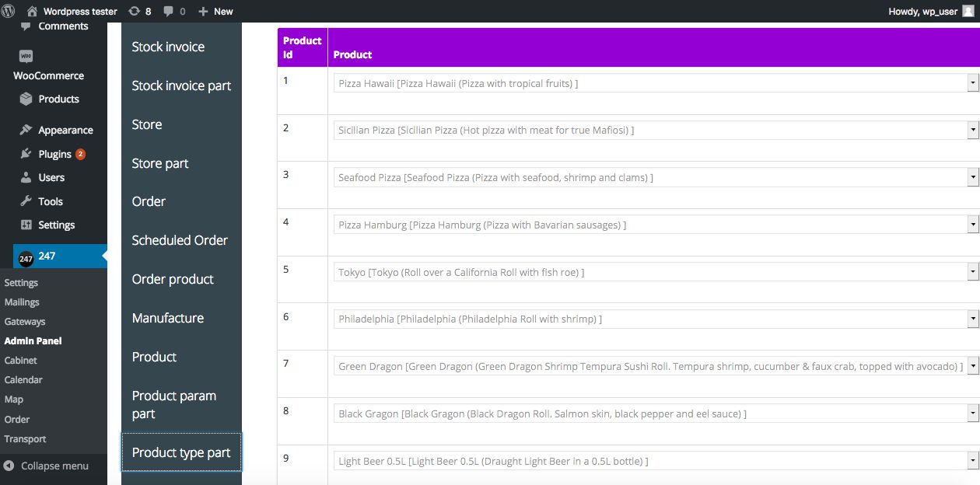Image resolution: width=980 pixels, height=485 pixels.
Task: Click the 247 round badge icon
Action: (x=26, y=258)
